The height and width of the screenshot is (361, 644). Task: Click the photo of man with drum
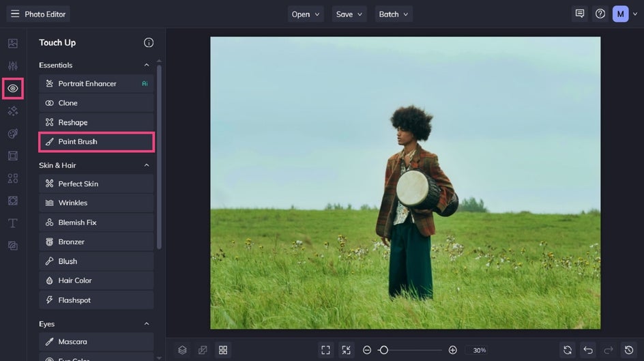pyautogui.click(x=405, y=183)
